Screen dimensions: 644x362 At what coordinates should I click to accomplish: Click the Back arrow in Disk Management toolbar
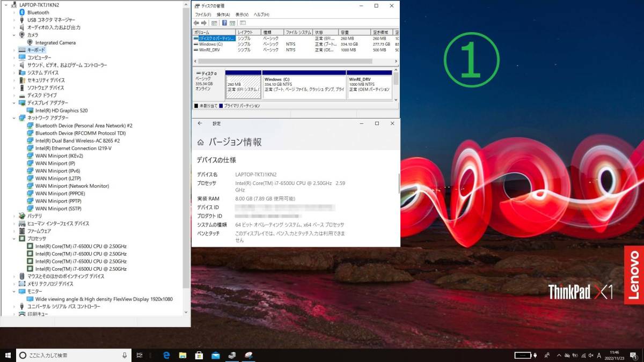196,23
